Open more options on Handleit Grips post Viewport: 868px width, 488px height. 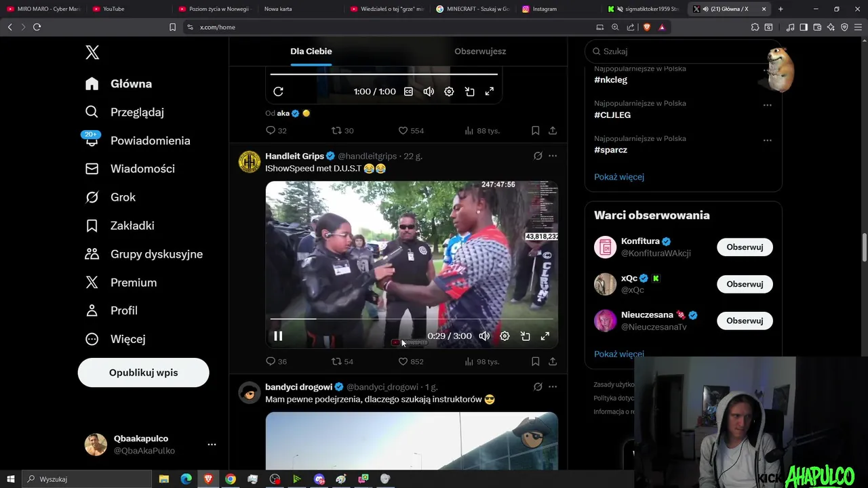pos(553,156)
